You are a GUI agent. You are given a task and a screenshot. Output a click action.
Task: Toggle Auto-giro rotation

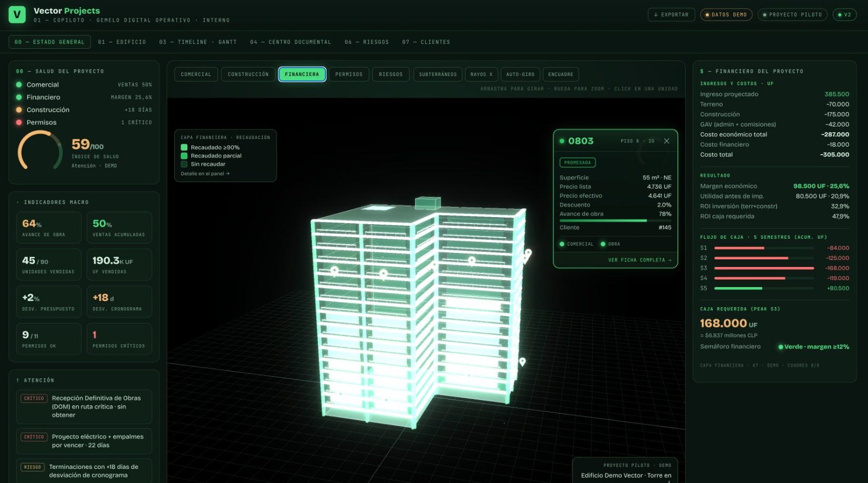click(520, 74)
